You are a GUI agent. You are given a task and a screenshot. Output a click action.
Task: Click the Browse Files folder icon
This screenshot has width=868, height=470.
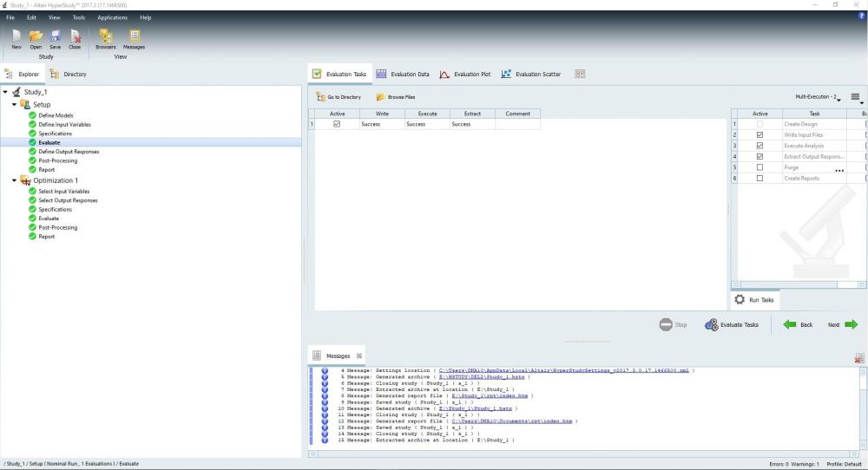[x=380, y=97]
